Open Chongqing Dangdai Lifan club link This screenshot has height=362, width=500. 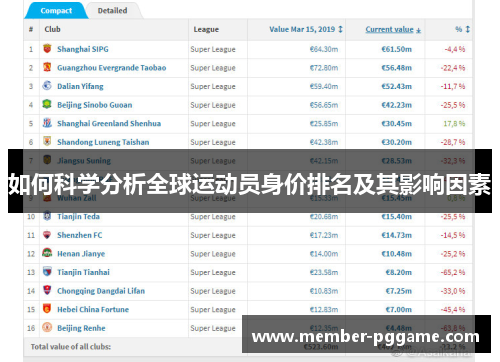click(x=101, y=291)
